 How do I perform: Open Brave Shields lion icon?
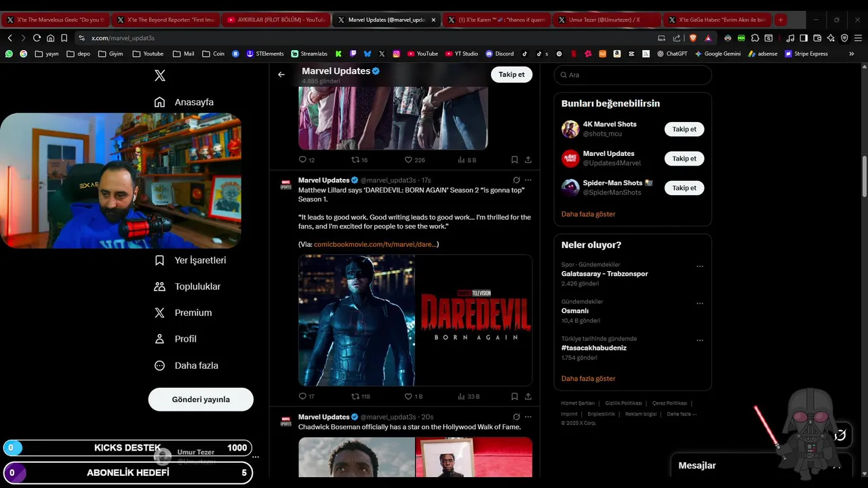tap(693, 38)
